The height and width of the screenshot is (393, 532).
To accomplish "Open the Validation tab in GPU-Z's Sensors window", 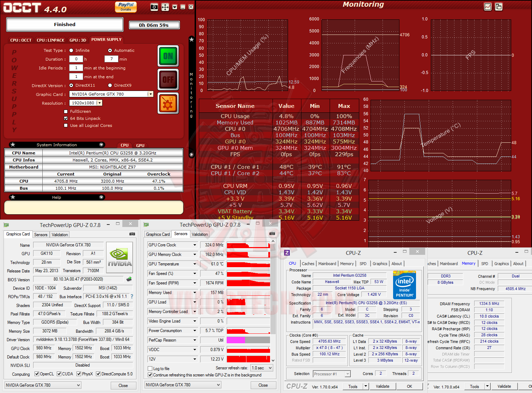I will pyautogui.click(x=200, y=234).
